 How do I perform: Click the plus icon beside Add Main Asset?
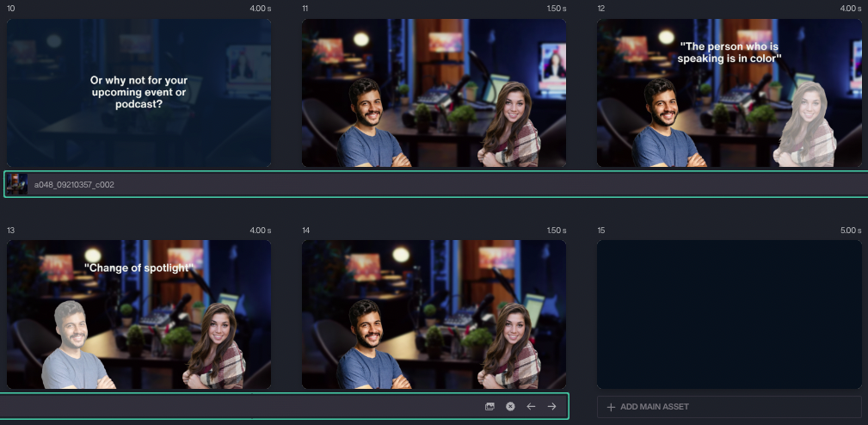611,407
